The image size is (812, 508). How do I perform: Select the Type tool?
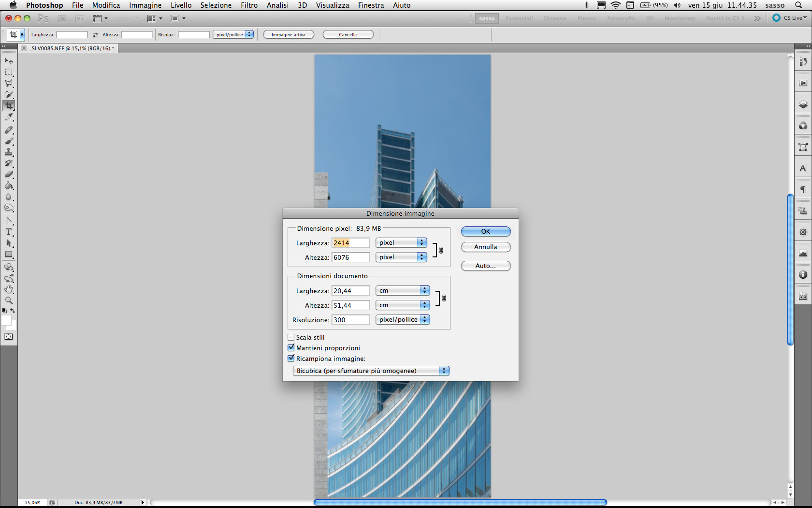(9, 232)
